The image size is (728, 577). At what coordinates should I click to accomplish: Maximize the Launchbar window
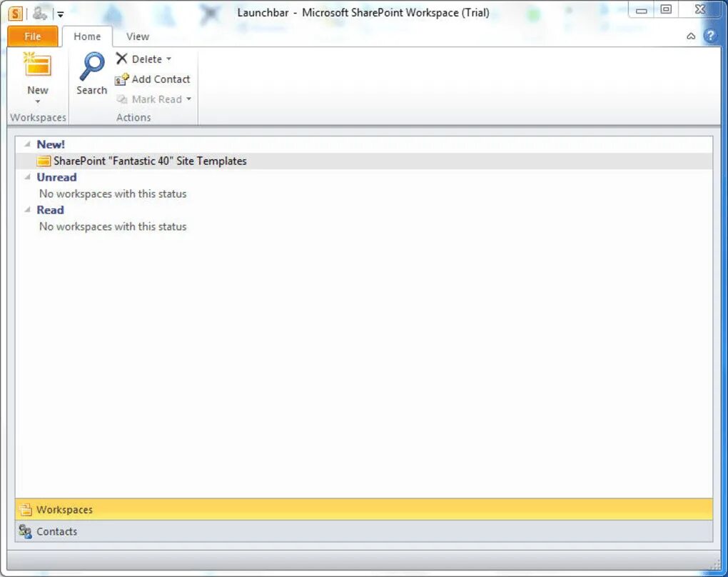(x=666, y=10)
